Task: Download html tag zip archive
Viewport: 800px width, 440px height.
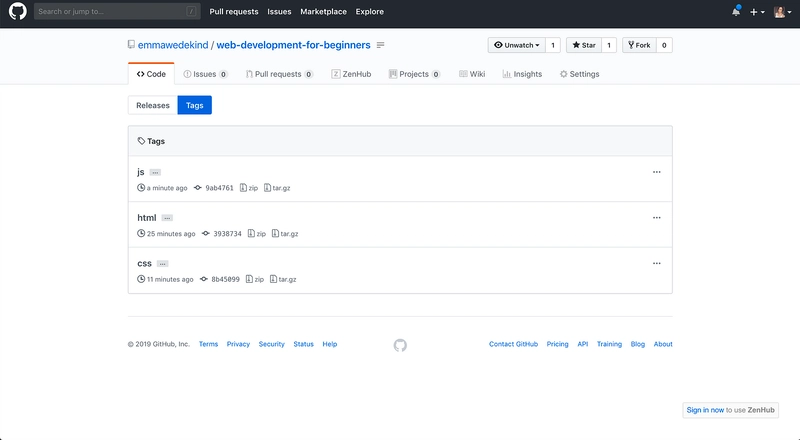Action: (x=257, y=234)
